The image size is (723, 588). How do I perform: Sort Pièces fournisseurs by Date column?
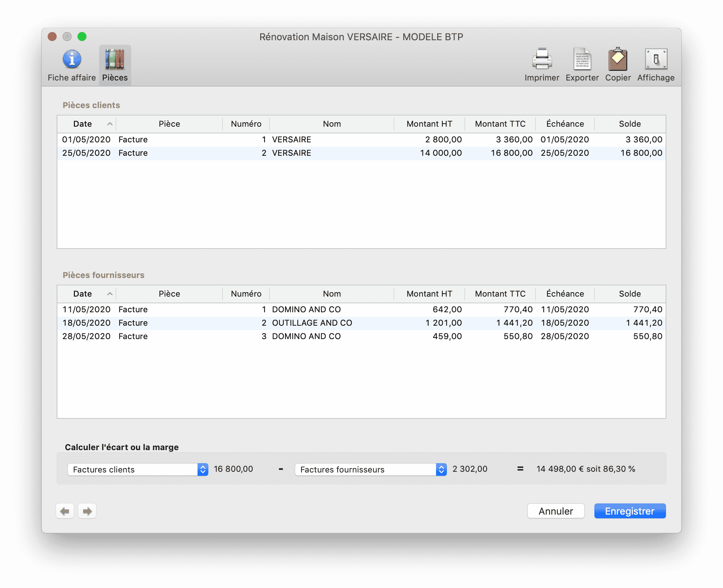pos(86,294)
